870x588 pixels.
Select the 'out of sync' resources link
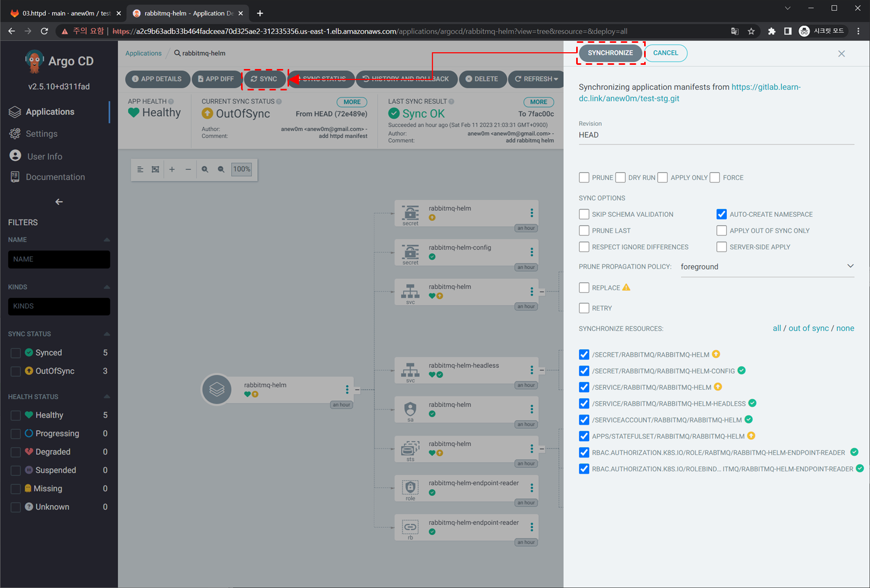point(808,328)
